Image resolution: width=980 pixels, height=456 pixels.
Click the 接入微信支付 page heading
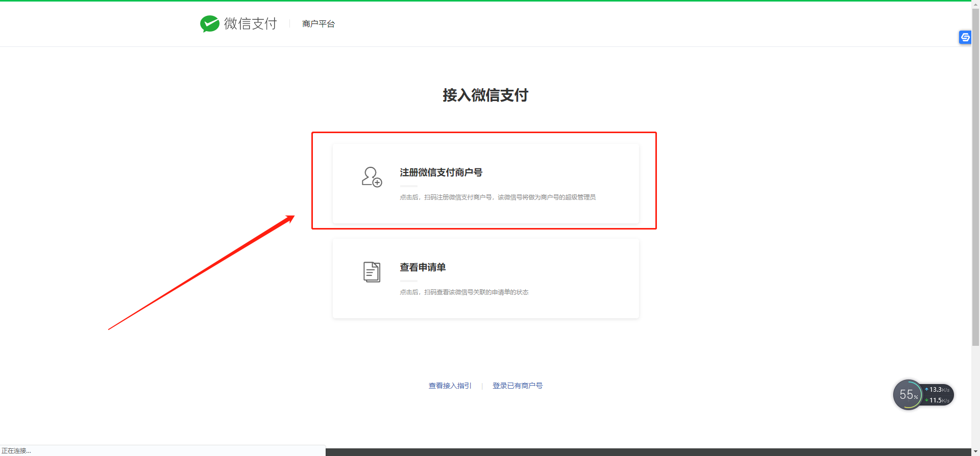point(485,95)
